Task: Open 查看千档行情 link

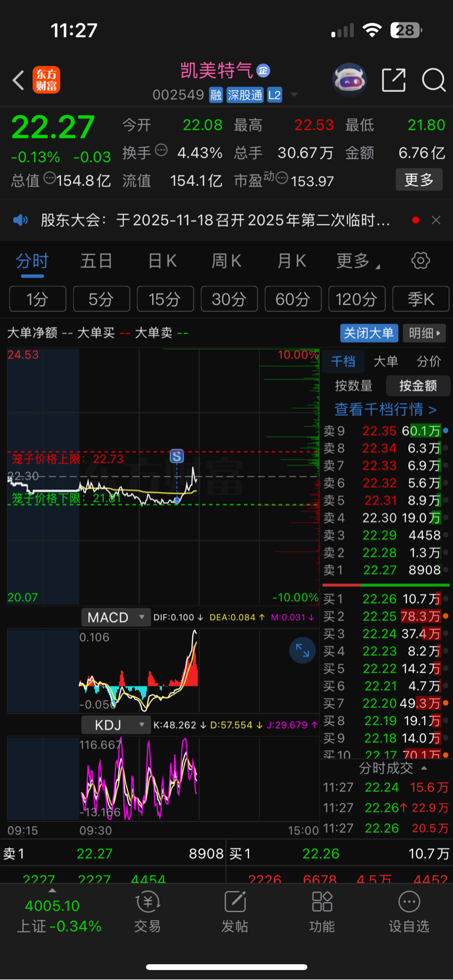Action: pyautogui.click(x=385, y=409)
